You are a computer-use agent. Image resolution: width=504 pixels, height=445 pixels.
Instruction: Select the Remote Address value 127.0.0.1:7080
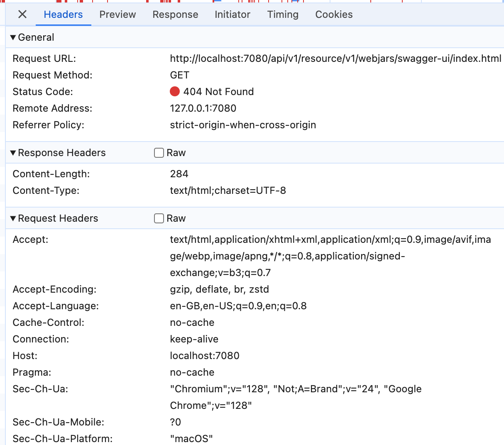[203, 108]
